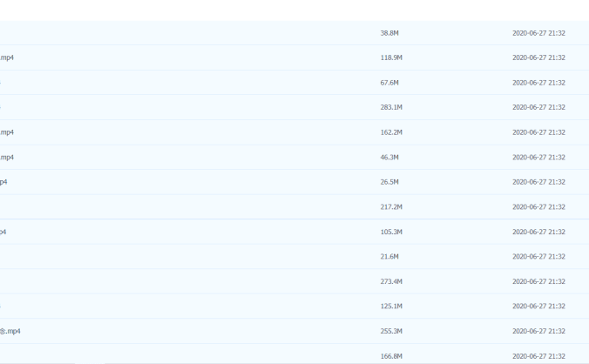Click the modified date of the 38.8M file
Screen dimensions: 589x364
[538, 33]
